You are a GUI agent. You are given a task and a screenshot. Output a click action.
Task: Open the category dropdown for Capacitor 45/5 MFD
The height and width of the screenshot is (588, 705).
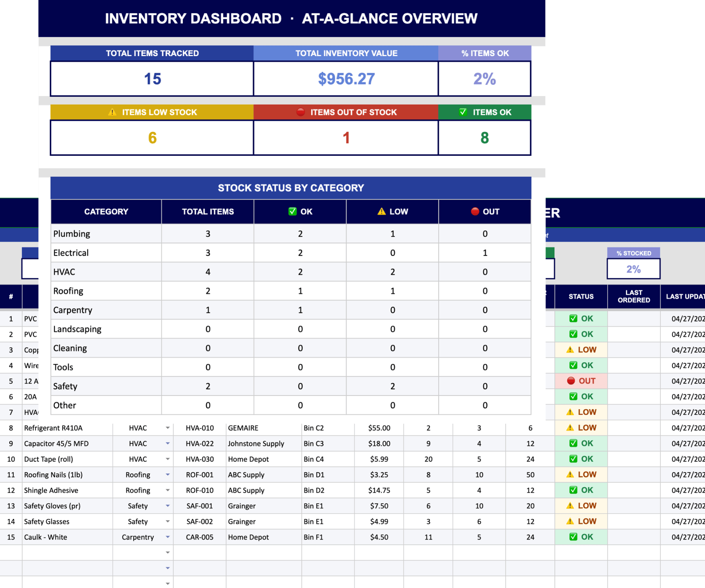[168, 443]
